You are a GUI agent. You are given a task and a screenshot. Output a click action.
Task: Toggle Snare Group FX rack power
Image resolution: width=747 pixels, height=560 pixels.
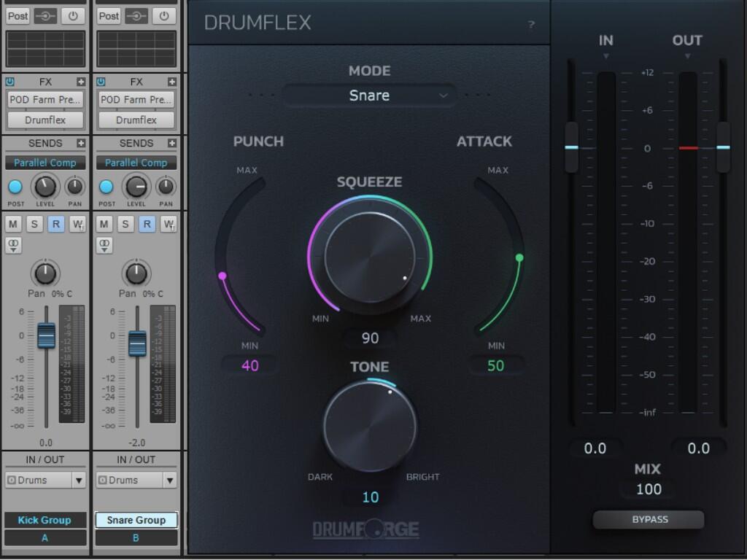coord(101,82)
